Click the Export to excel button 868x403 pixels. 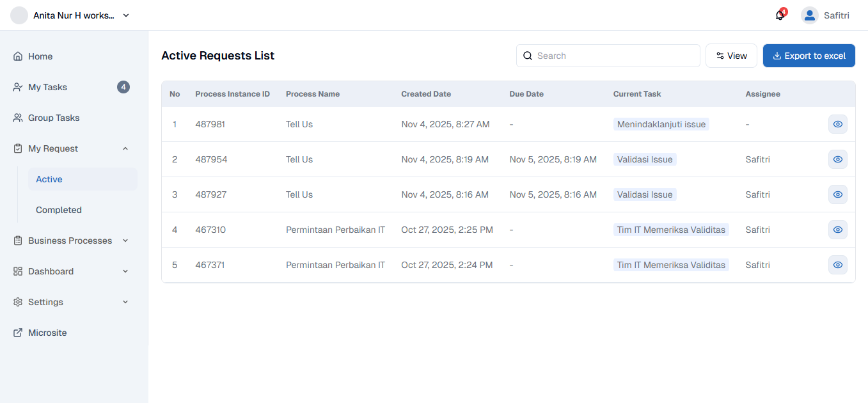click(x=809, y=56)
